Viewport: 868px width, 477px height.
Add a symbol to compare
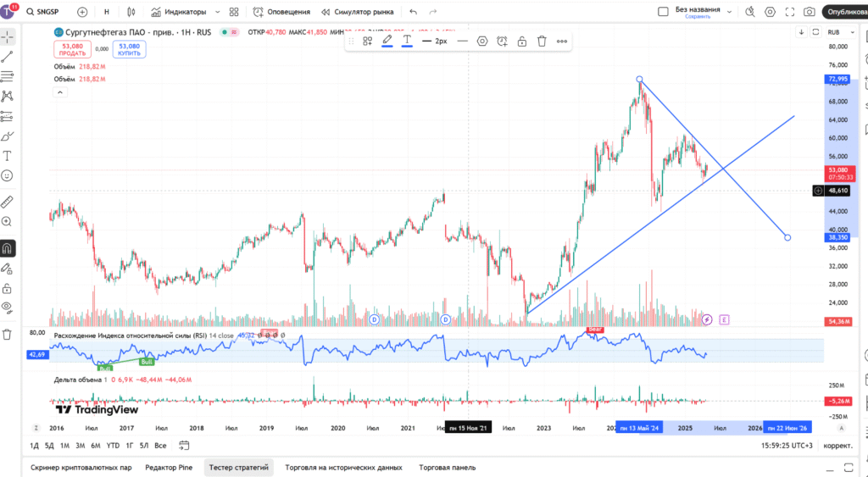tap(82, 12)
